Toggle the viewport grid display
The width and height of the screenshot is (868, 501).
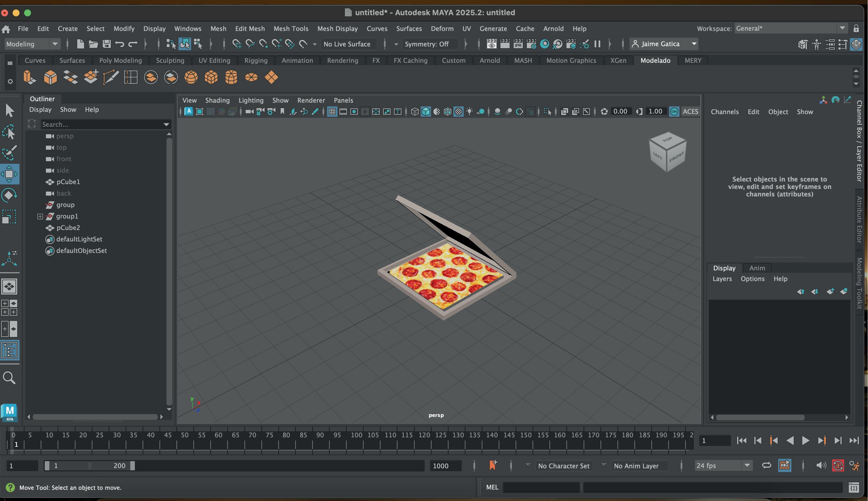tap(332, 112)
